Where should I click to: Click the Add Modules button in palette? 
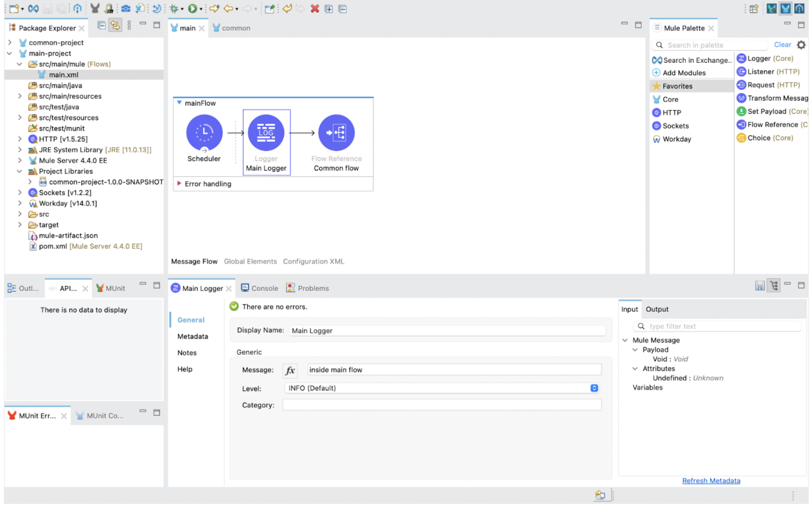683,72
